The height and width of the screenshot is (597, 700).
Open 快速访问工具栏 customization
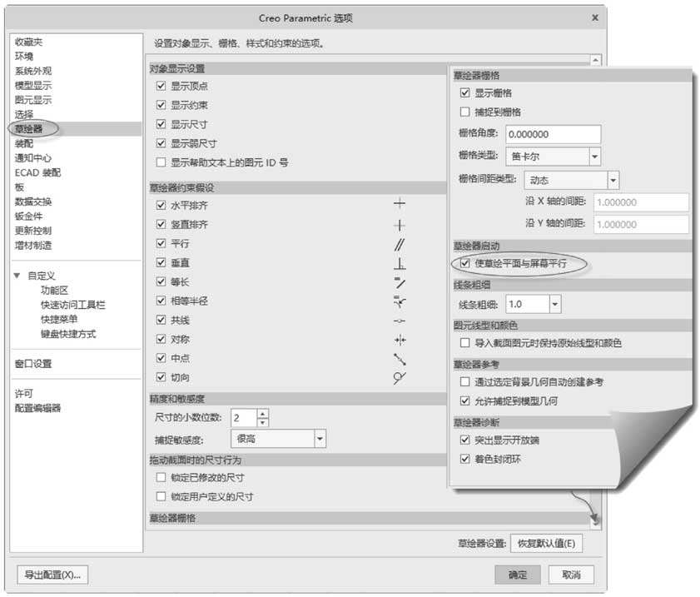[x=73, y=305]
